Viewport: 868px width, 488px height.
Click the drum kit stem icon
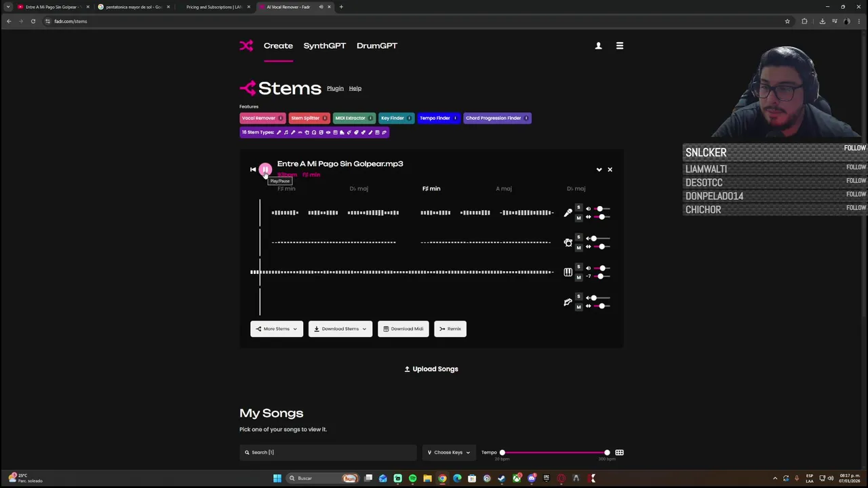(568, 243)
